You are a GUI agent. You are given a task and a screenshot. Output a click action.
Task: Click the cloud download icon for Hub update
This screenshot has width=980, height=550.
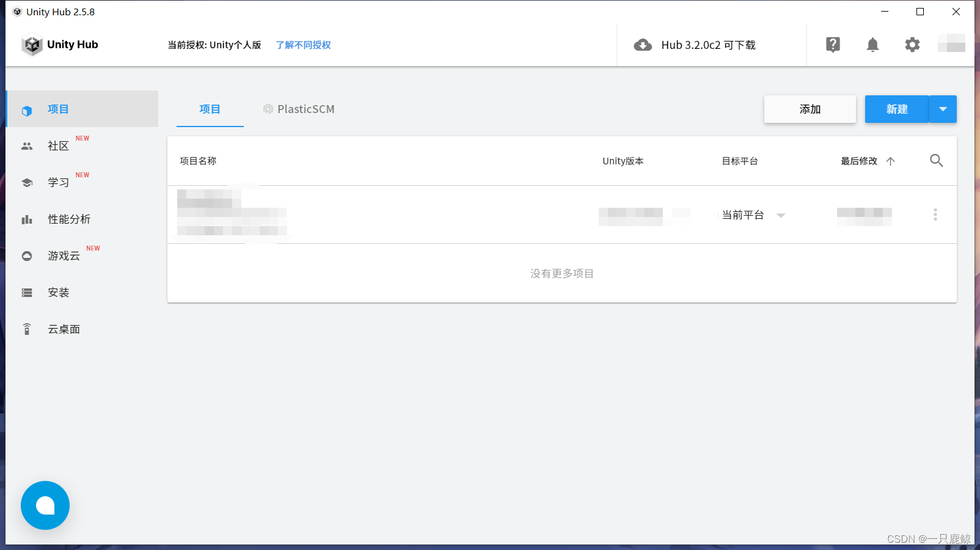pos(643,45)
